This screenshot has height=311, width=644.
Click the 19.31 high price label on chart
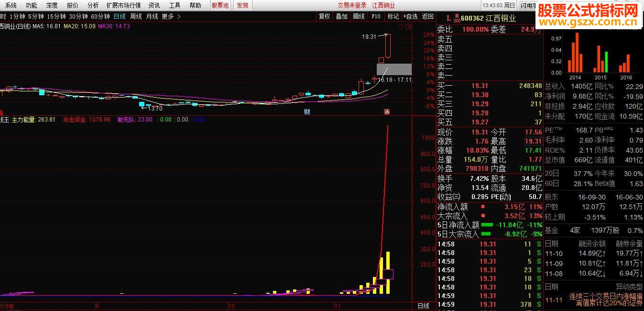point(369,36)
